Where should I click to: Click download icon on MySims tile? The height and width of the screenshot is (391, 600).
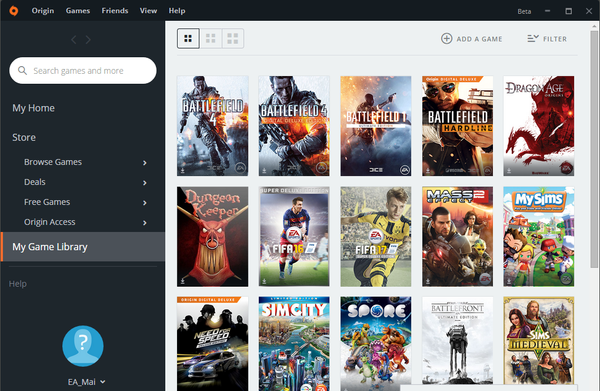509,281
